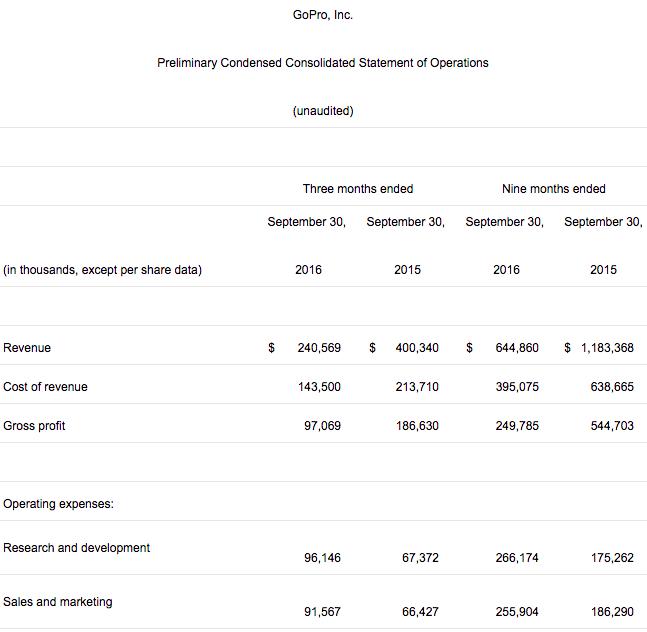Click the Cost of revenue row label
This screenshot has width=647, height=632.
point(45,387)
